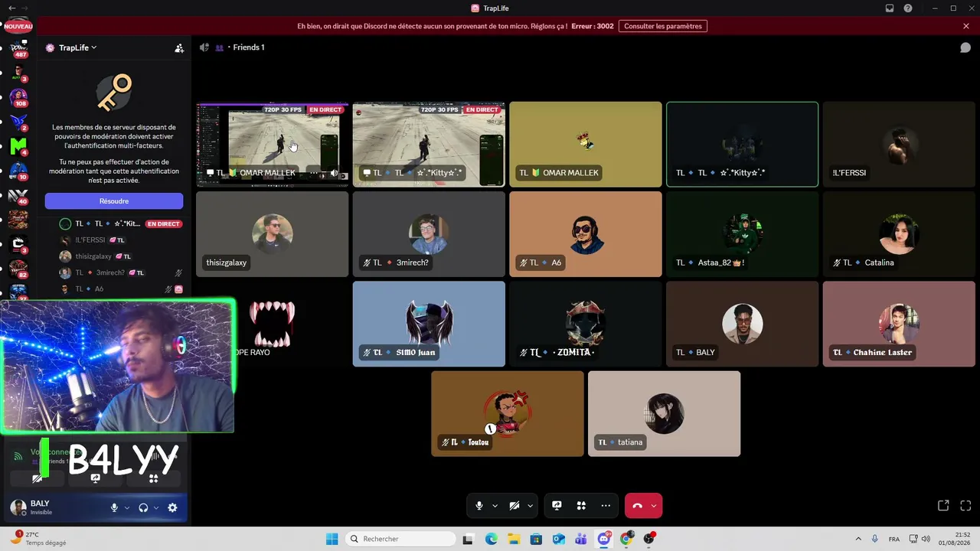Toggle headphones deafen in the user panel
980x551 pixels.
(x=143, y=507)
